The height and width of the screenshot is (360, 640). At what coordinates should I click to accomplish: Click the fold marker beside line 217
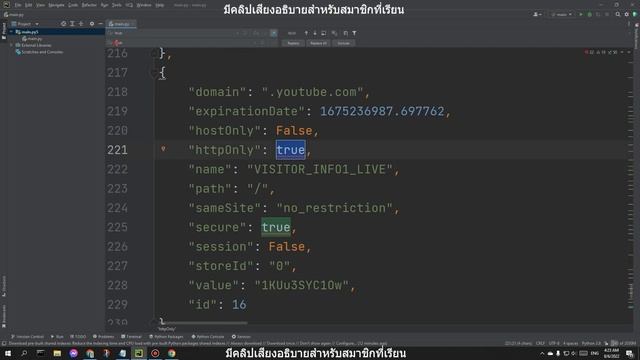click(x=154, y=73)
